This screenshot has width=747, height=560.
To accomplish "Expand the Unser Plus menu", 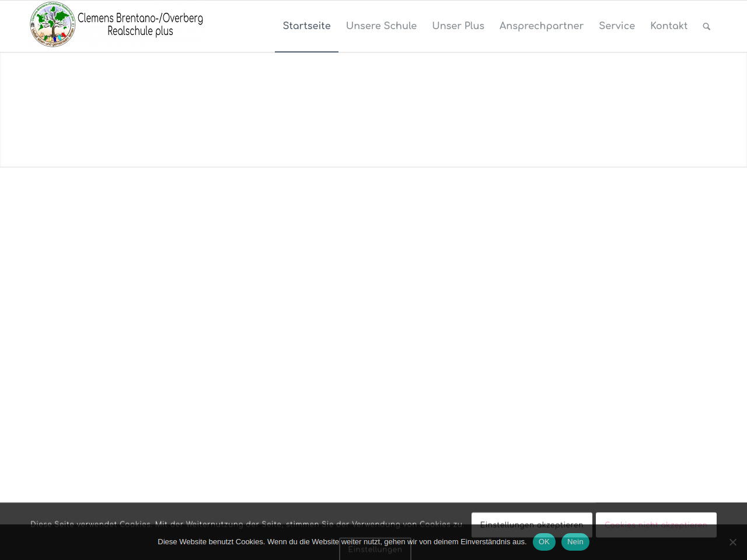I will 458,26.
